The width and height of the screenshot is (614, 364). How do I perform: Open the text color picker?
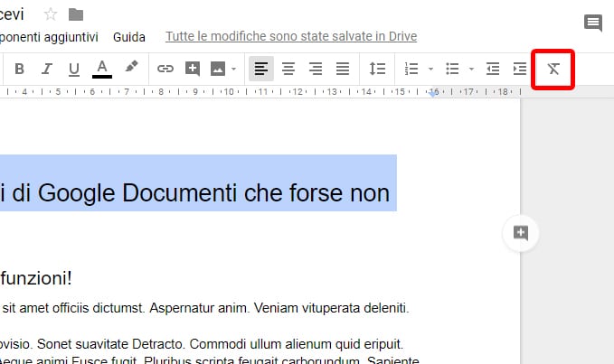click(x=102, y=69)
